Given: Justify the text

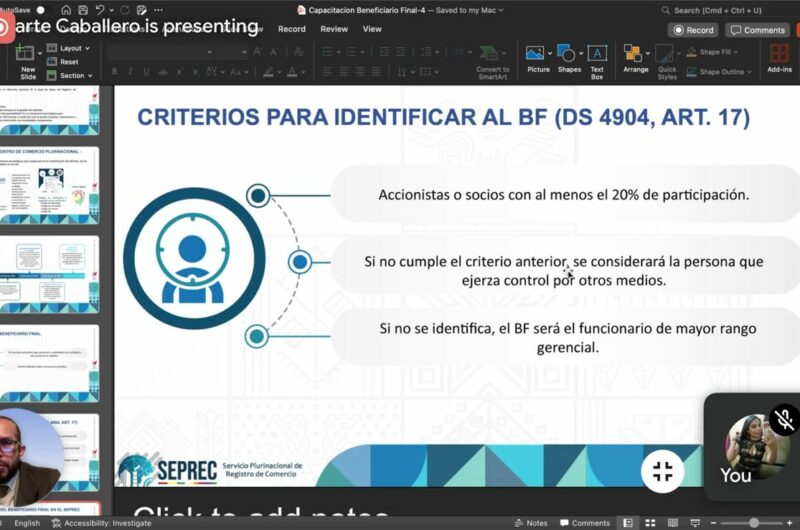Looking at the screenshot, I should click(x=376, y=72).
